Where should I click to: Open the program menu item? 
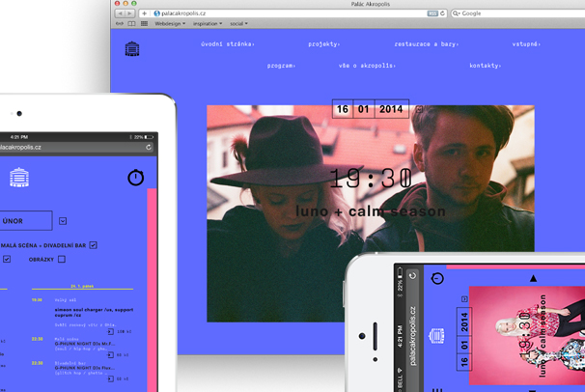[x=280, y=66]
